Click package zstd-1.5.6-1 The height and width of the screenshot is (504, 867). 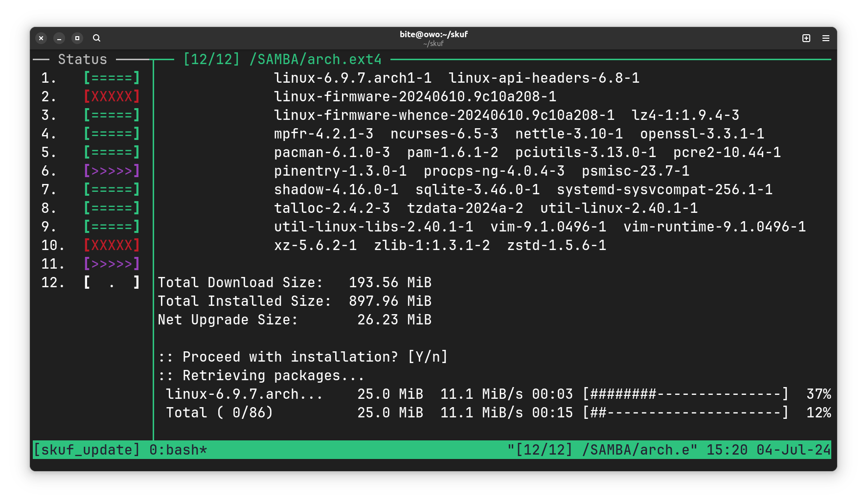point(556,245)
